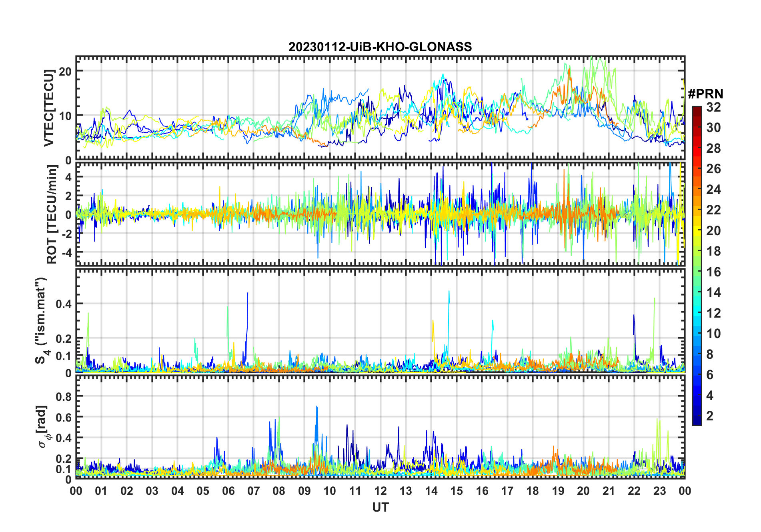Click the x-axis tick label 16
The width and height of the screenshot is (761, 532).
pos(482,491)
